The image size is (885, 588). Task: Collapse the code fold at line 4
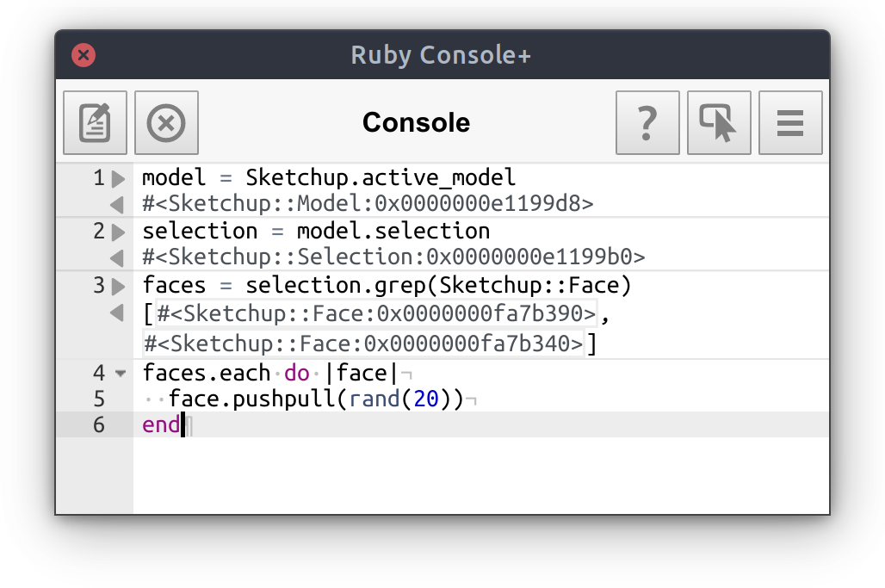(120, 374)
